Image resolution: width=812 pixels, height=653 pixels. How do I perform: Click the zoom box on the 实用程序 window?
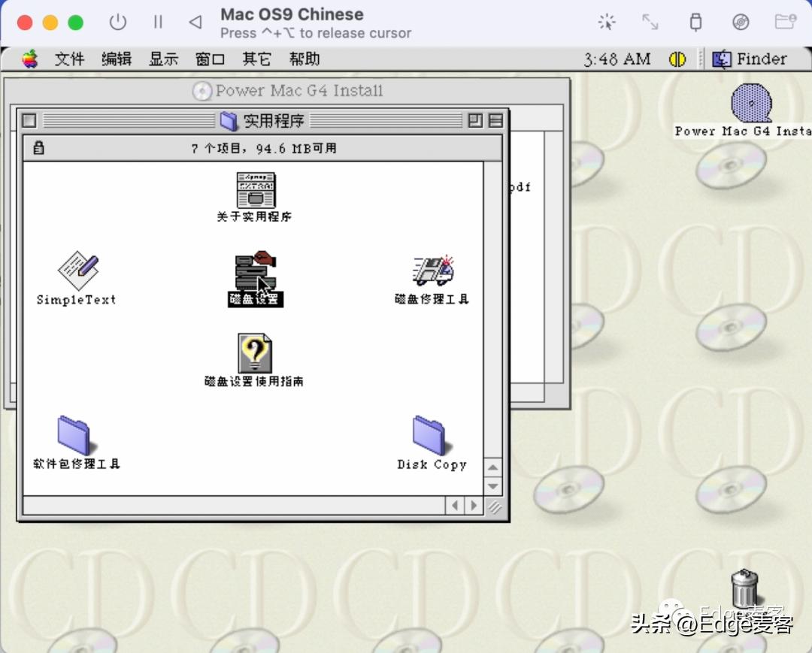pyautogui.click(x=474, y=120)
